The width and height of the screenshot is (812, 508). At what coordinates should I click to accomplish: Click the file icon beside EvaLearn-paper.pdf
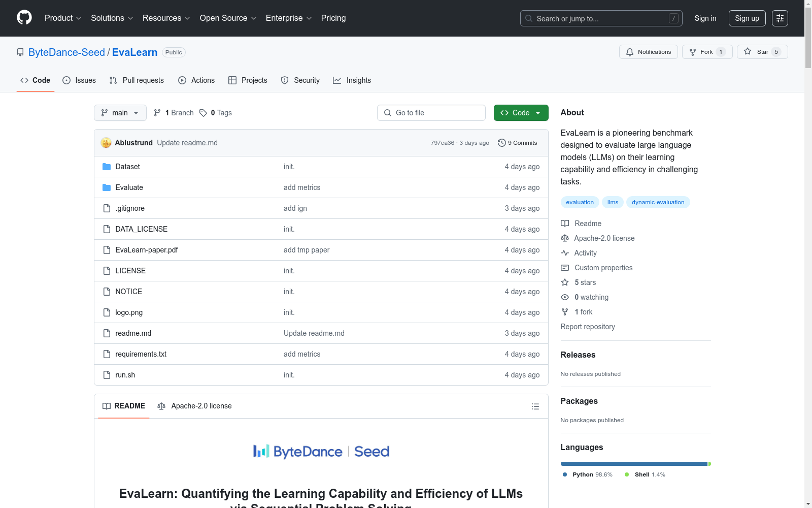click(x=107, y=250)
